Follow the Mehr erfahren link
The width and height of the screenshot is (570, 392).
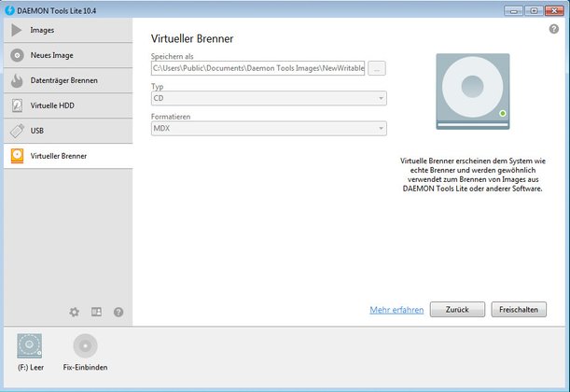tap(396, 310)
